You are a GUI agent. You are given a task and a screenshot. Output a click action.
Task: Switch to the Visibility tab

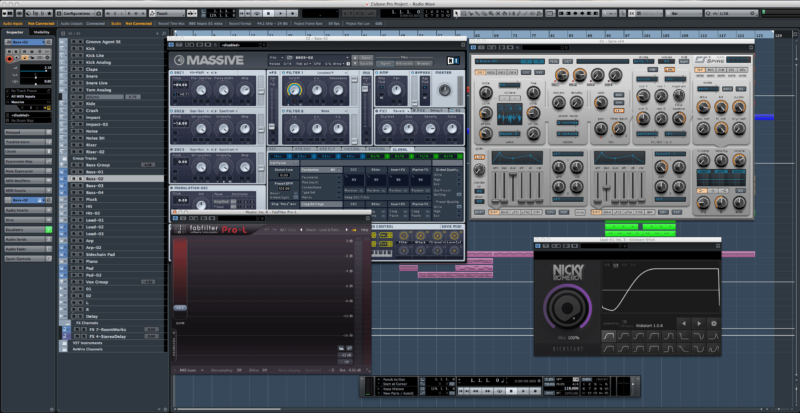(x=42, y=32)
